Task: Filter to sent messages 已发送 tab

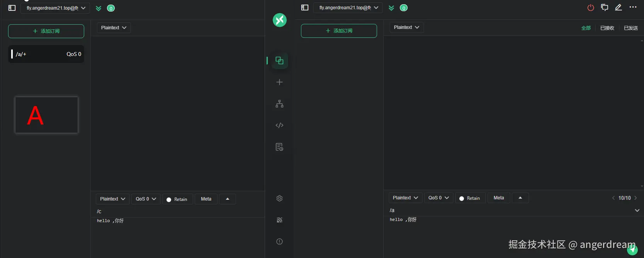Action: [x=631, y=28]
